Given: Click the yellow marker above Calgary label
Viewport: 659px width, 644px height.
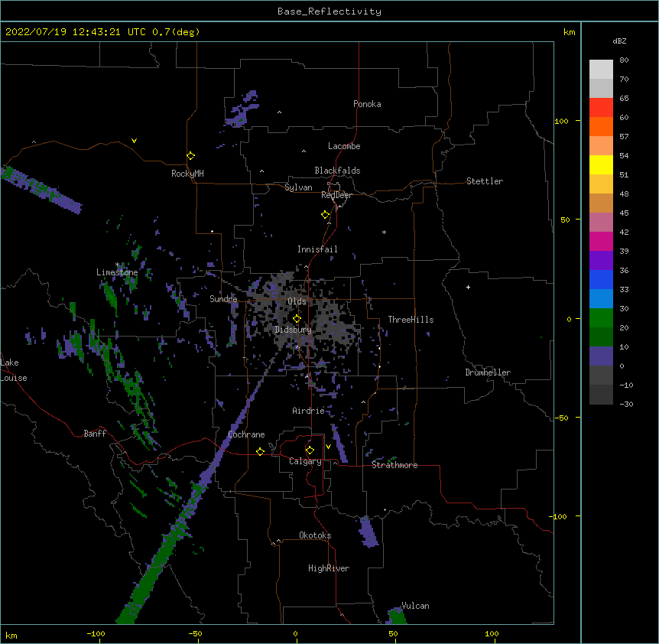Looking at the screenshot, I should click(x=310, y=450).
